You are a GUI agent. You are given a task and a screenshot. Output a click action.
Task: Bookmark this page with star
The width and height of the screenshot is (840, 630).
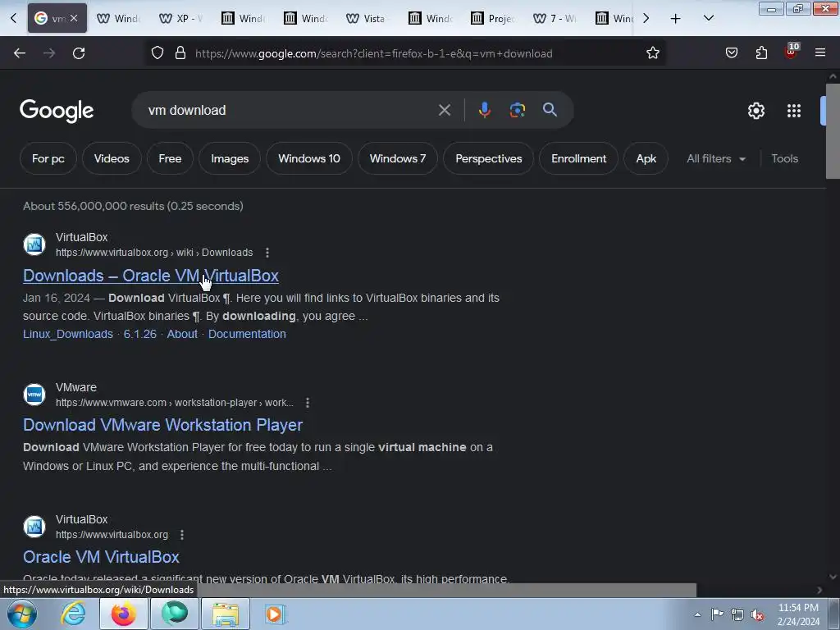click(652, 53)
